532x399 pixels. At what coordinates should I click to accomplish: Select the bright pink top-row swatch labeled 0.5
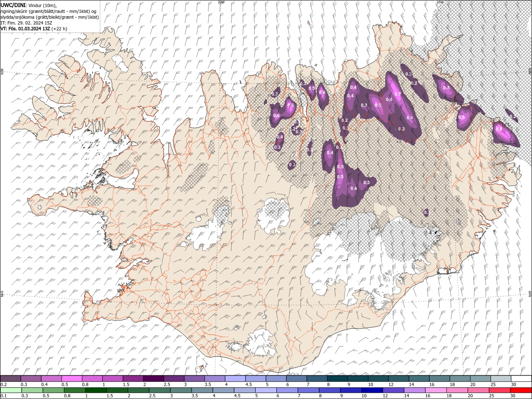click(x=72, y=379)
